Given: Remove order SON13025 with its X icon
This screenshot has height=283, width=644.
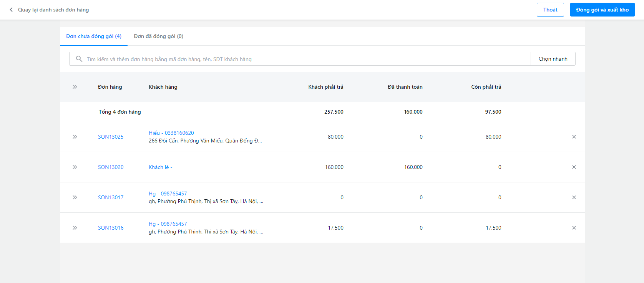Looking at the screenshot, I should [x=574, y=137].
